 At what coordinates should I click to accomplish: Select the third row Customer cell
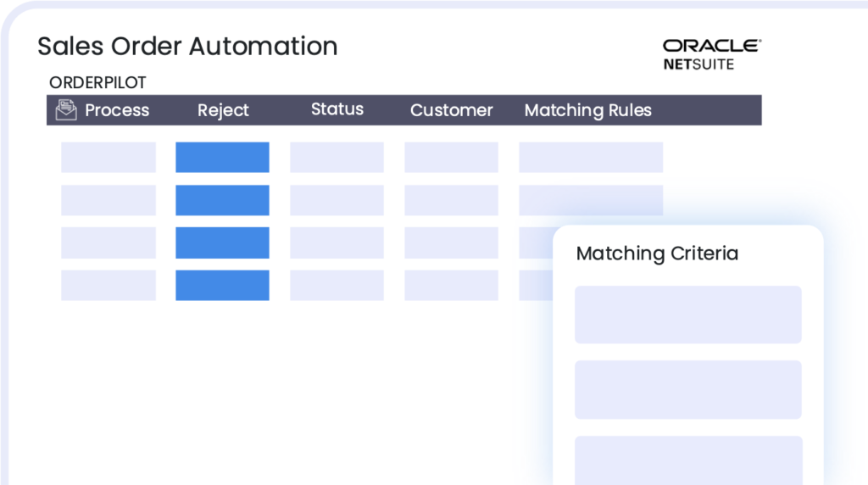(451, 242)
